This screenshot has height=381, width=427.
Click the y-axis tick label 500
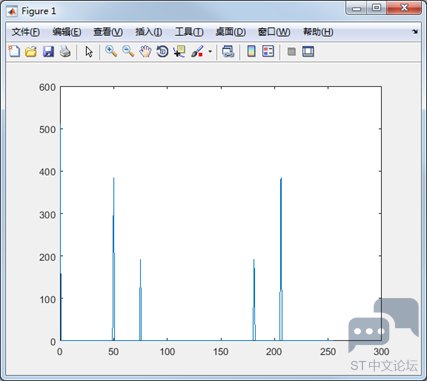(47, 130)
